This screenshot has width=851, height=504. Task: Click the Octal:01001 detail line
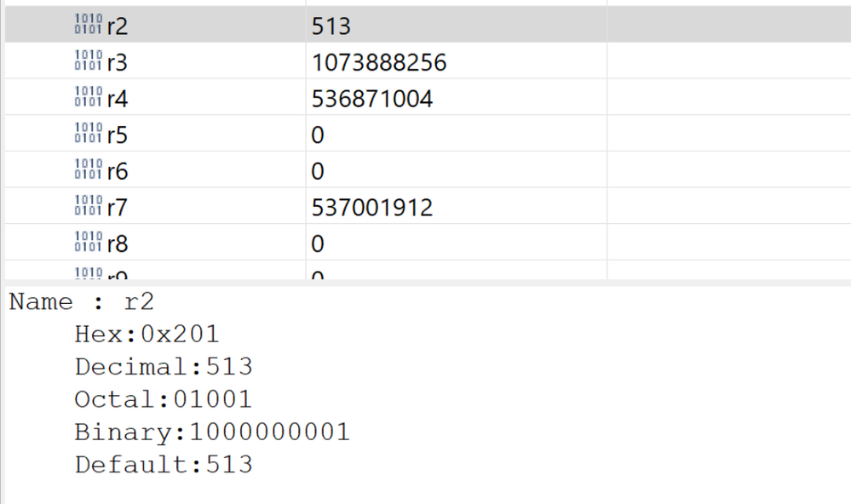click(164, 399)
